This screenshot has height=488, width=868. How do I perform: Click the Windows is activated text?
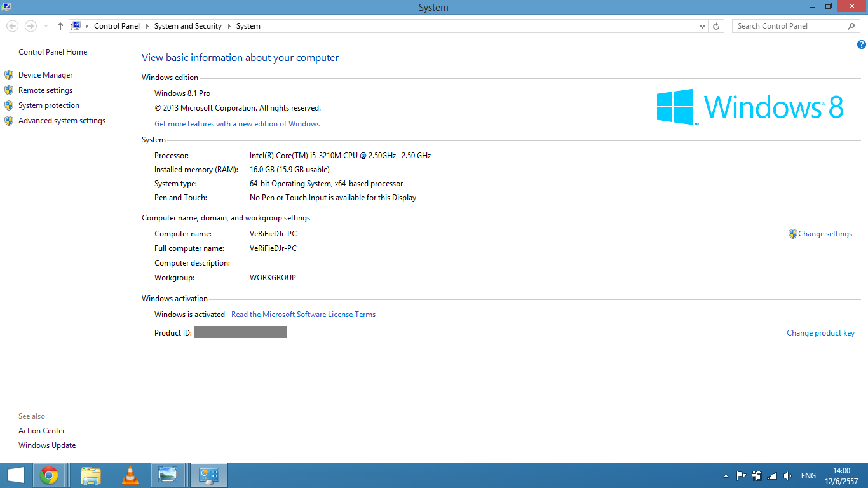click(x=189, y=315)
